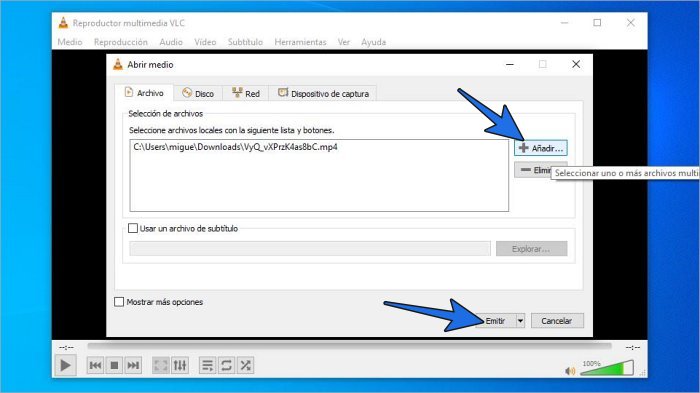Switch to the Disco tab
The width and height of the screenshot is (700, 393).
click(x=198, y=94)
